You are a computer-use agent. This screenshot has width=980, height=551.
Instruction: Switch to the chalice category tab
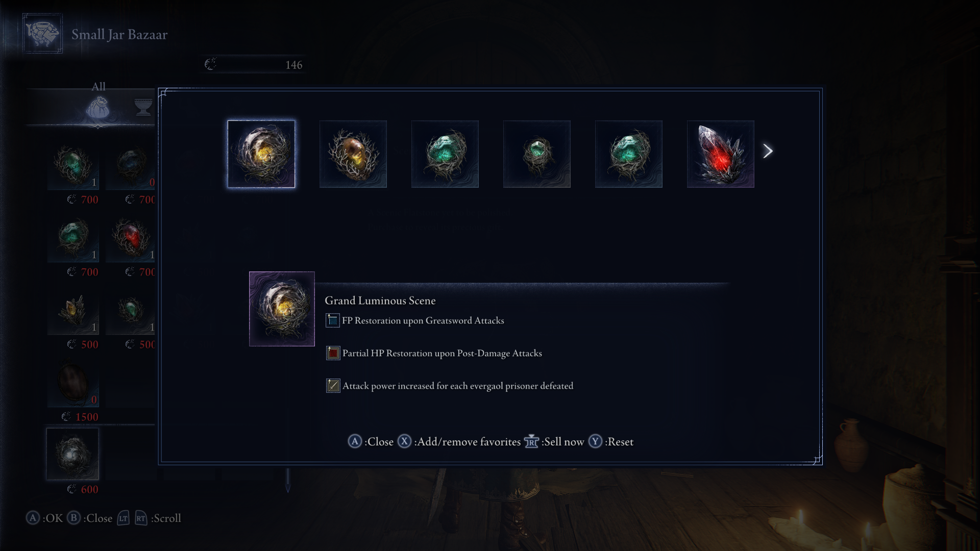[143, 107]
